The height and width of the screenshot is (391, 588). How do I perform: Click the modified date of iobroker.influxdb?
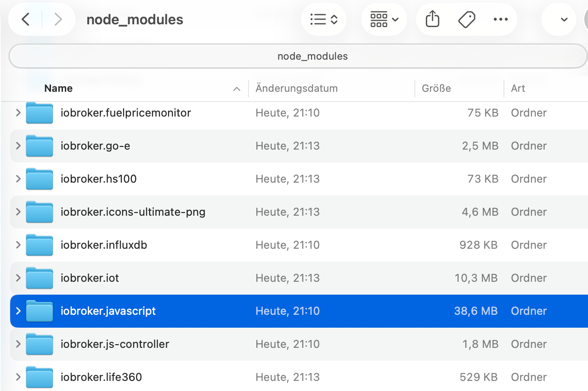[x=288, y=245]
